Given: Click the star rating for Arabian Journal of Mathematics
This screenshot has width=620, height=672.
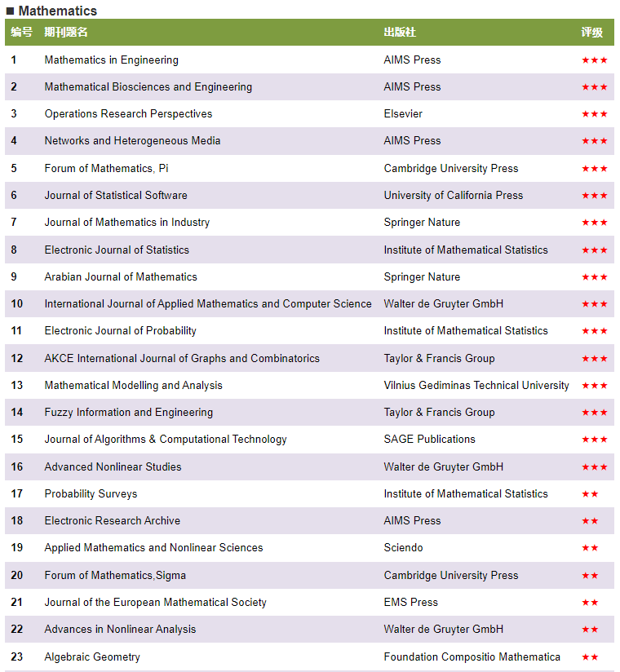Looking at the screenshot, I should coord(594,277).
